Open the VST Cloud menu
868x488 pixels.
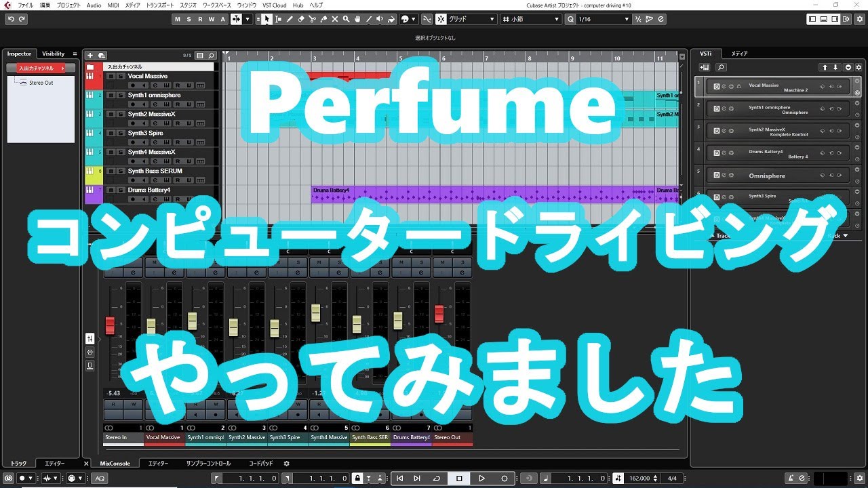[275, 5]
